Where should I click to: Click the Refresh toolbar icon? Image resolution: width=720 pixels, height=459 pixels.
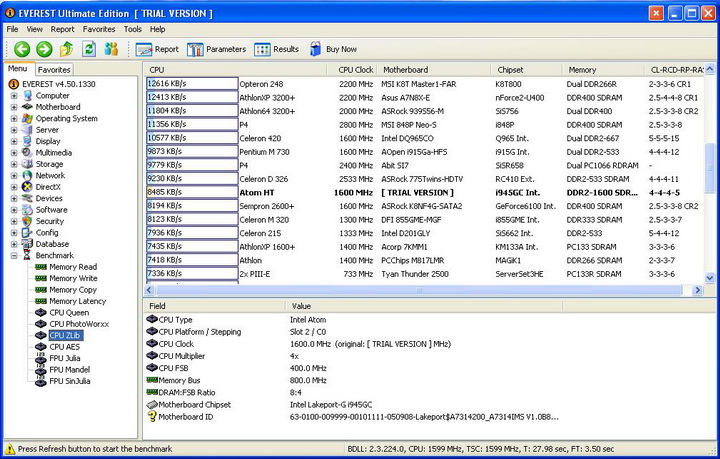[89, 49]
